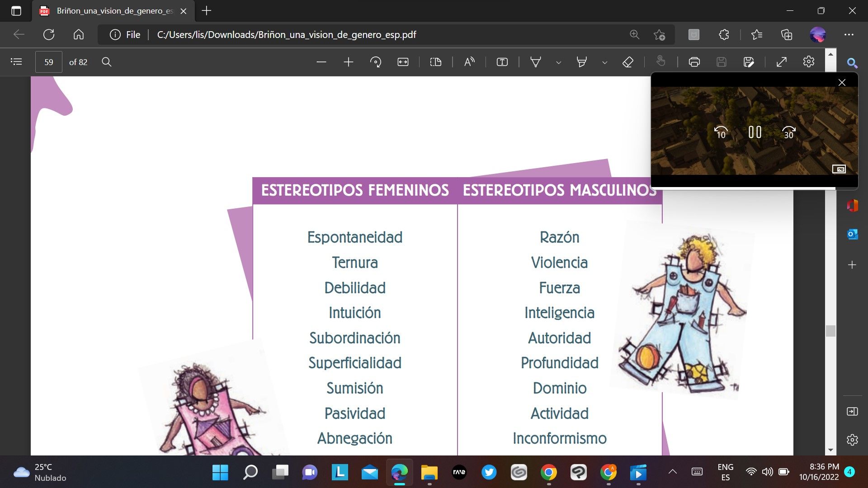This screenshot has height=488, width=868.
Task: Rotate the PDF page
Action: (376, 62)
